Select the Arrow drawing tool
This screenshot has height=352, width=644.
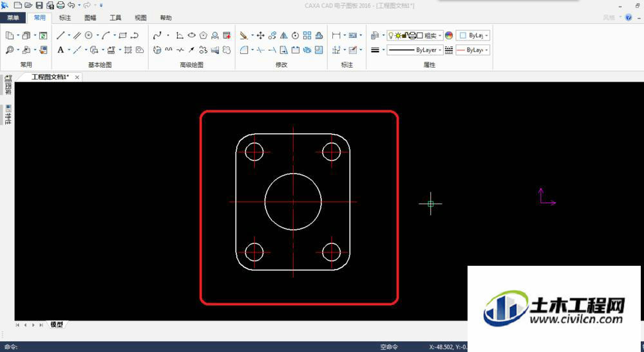191,50
